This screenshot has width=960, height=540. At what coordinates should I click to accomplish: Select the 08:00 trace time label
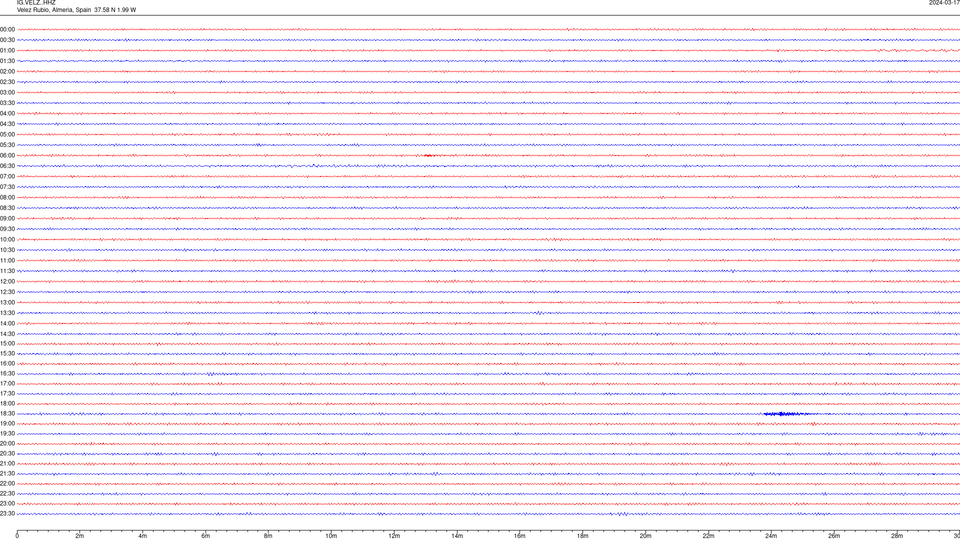7,198
